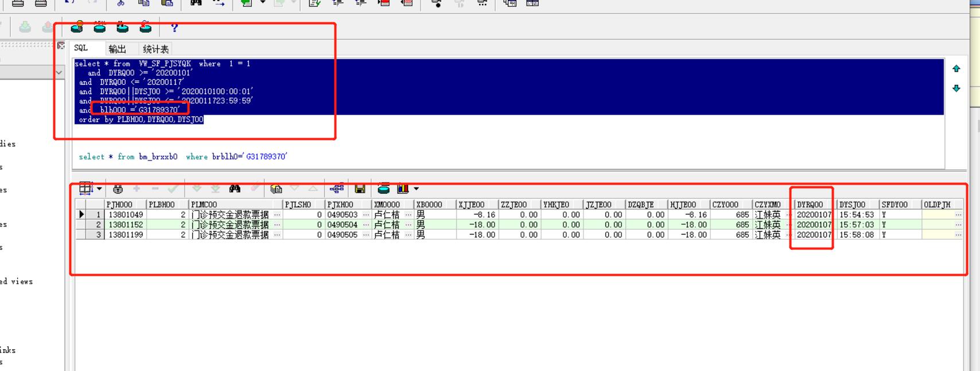Click the database icon with lightbulb
Image resolution: width=980 pixels, height=371 pixels.
click(x=77, y=26)
